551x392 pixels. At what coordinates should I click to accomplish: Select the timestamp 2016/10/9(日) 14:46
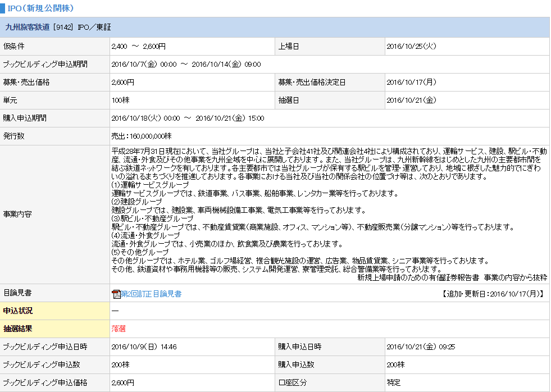144,347
